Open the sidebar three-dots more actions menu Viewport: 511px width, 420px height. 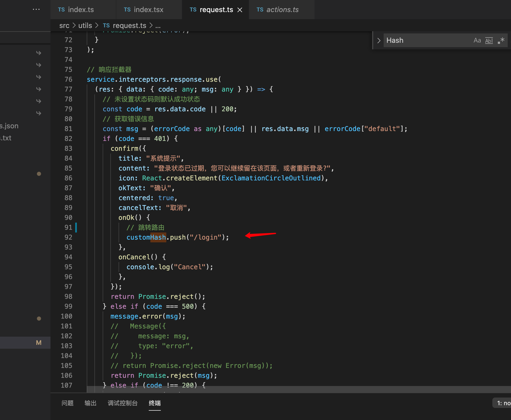(x=36, y=9)
